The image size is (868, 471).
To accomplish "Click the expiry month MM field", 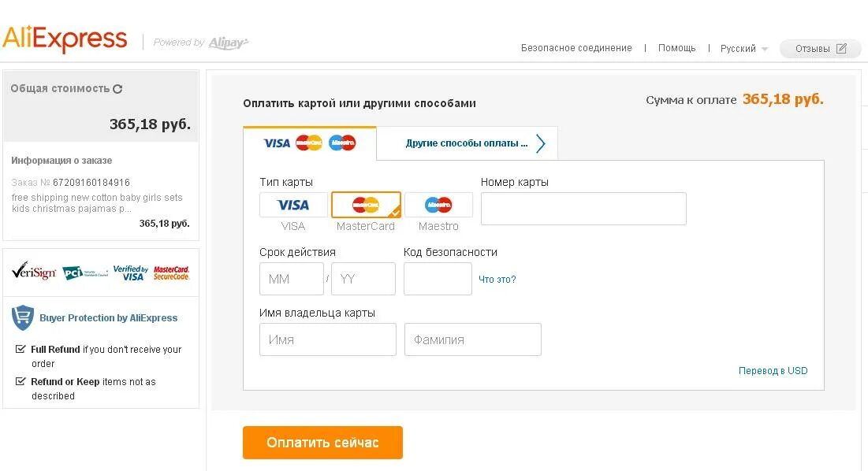I will click(291, 279).
